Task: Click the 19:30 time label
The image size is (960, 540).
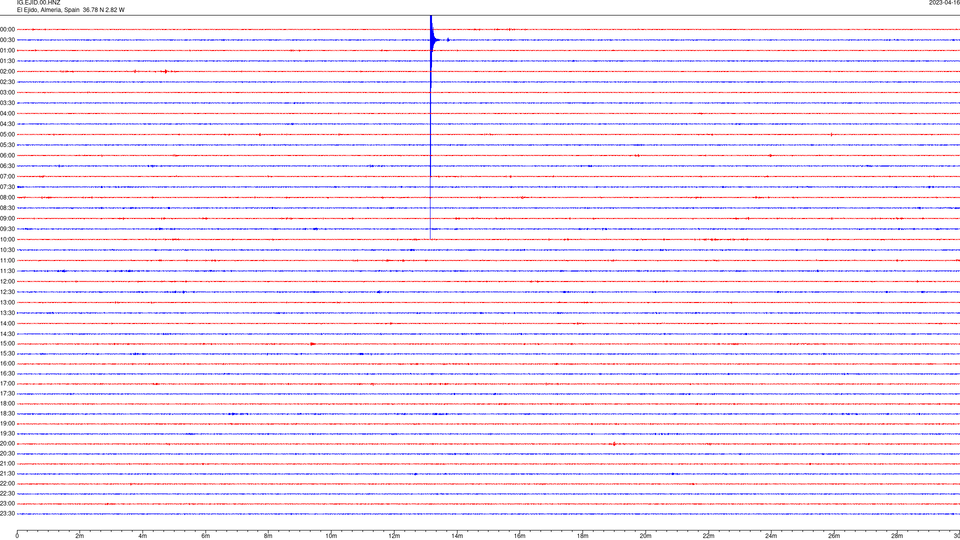Action: click(x=7, y=433)
